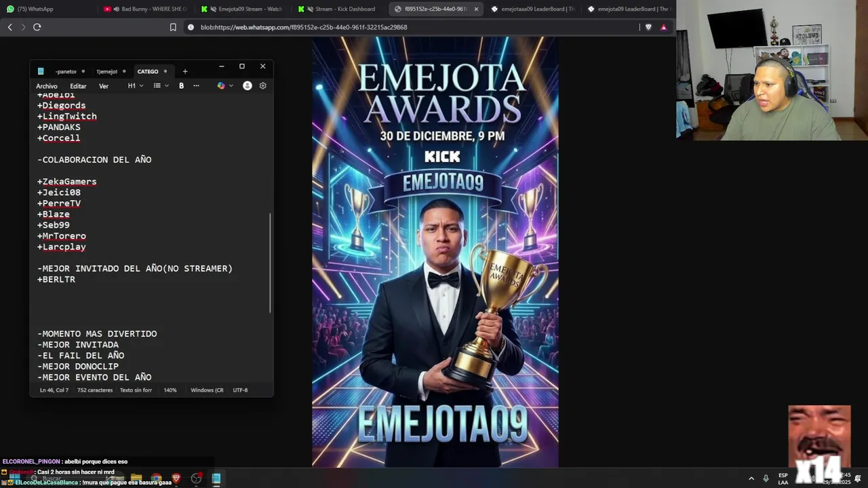Click the browser back arrow
This screenshot has width=868, height=488.
[9, 27]
